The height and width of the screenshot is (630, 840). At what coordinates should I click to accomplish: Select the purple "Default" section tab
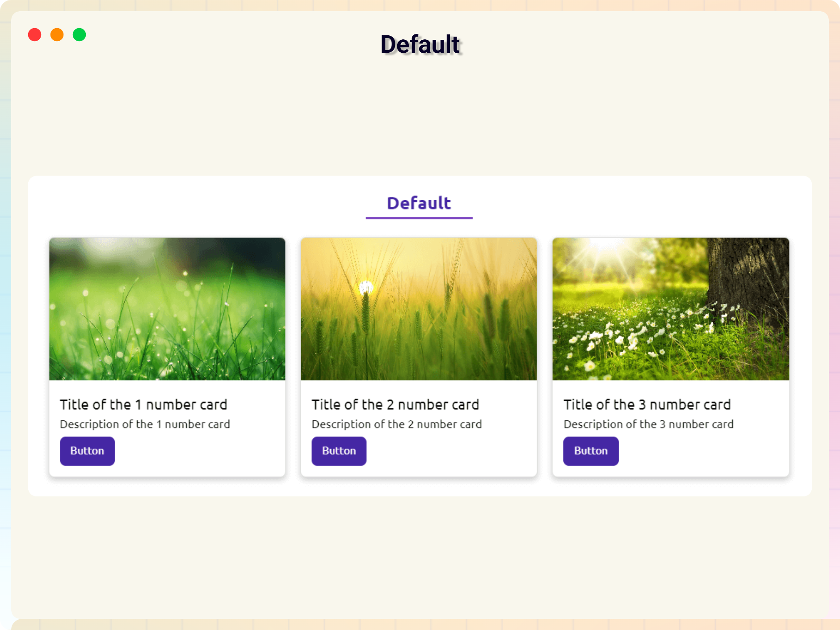click(419, 203)
